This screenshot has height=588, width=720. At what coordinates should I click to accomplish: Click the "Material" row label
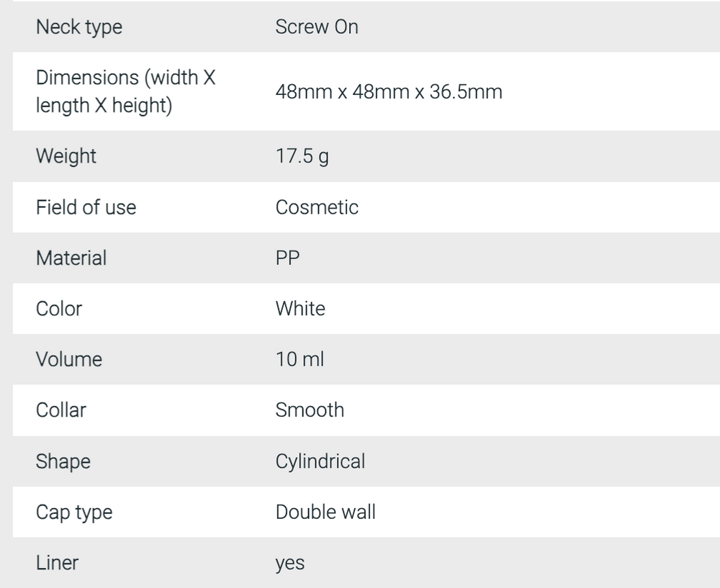[71, 258]
